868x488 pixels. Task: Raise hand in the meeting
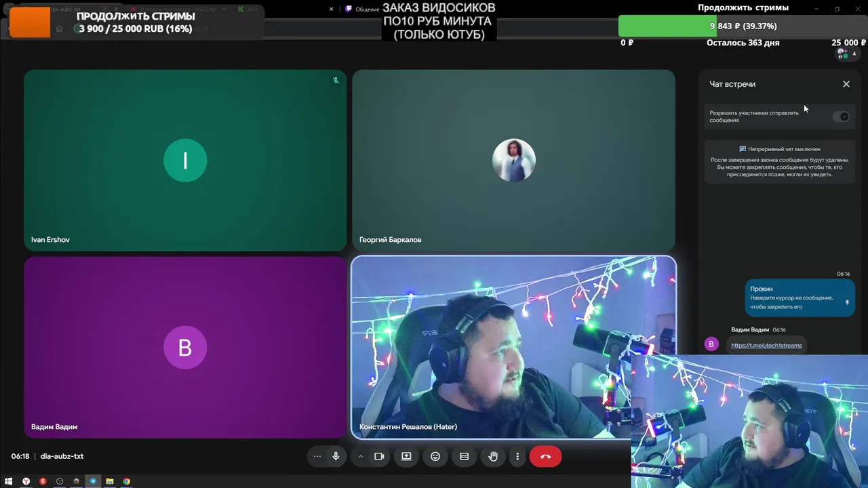(493, 456)
